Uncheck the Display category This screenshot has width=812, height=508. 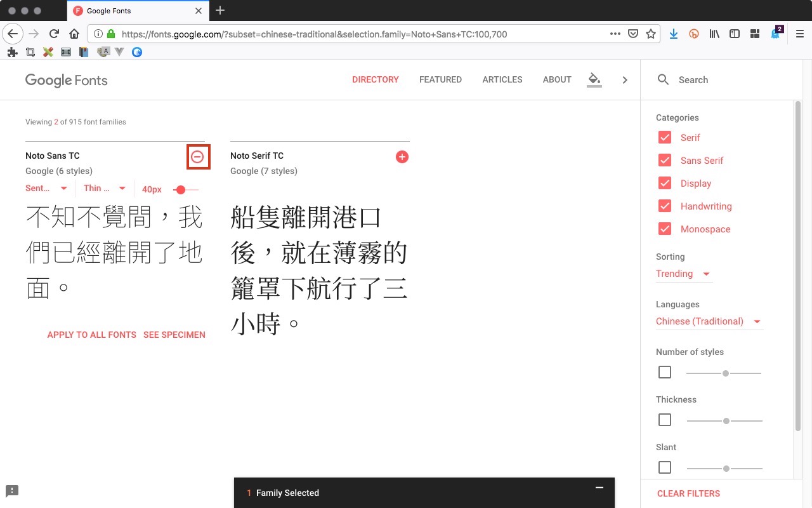click(x=664, y=184)
